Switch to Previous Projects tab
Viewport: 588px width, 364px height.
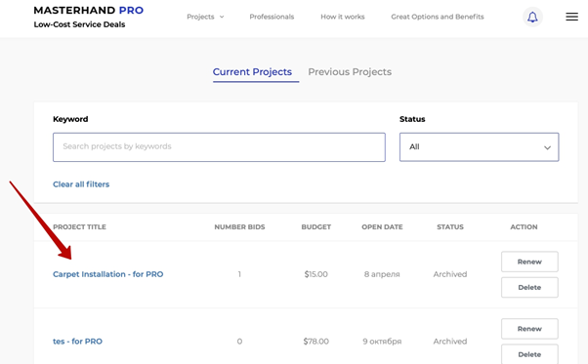pyautogui.click(x=350, y=72)
